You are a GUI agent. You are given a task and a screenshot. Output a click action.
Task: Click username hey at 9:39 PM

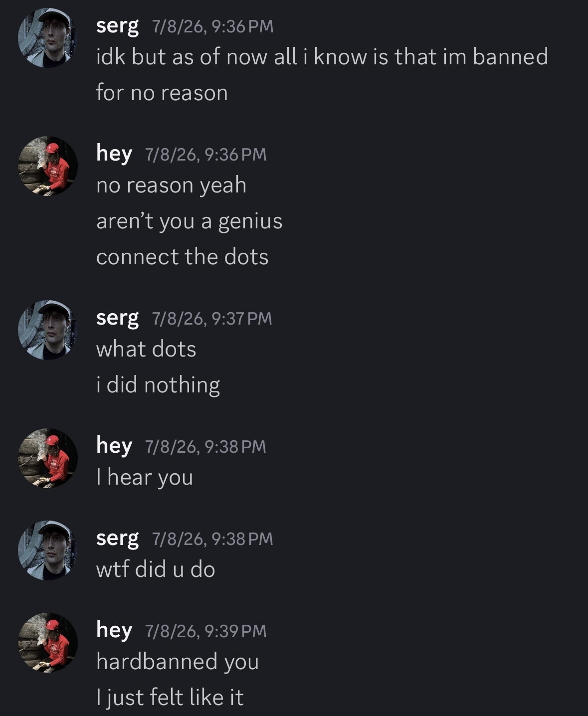click(114, 630)
